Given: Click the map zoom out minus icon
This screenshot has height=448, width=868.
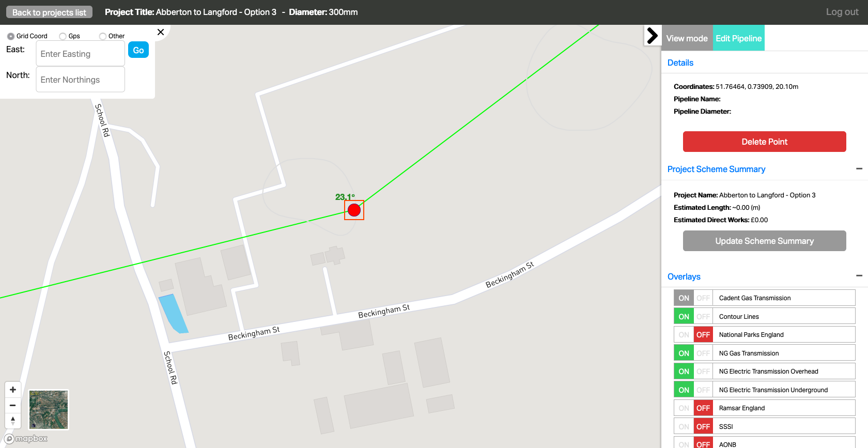Looking at the screenshot, I should click(x=13, y=405).
